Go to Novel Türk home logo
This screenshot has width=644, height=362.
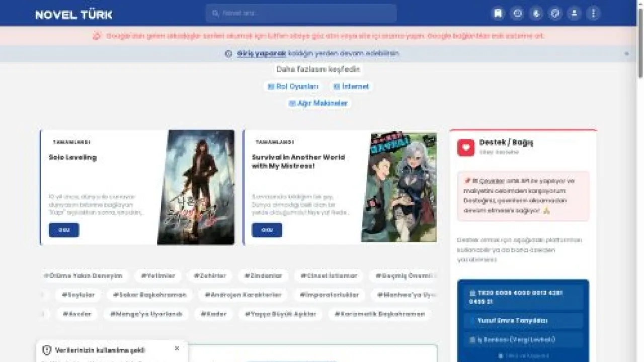(x=74, y=15)
